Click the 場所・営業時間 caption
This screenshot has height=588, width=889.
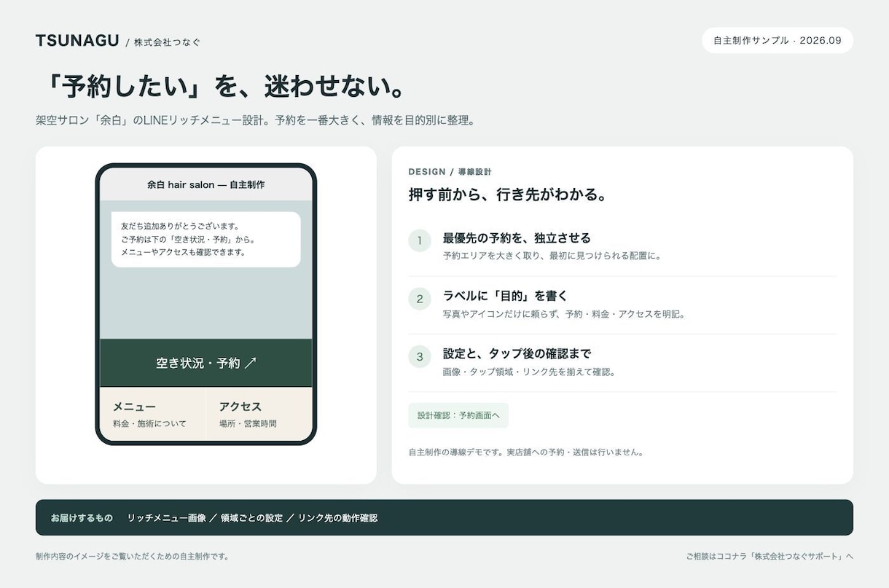click(x=248, y=423)
